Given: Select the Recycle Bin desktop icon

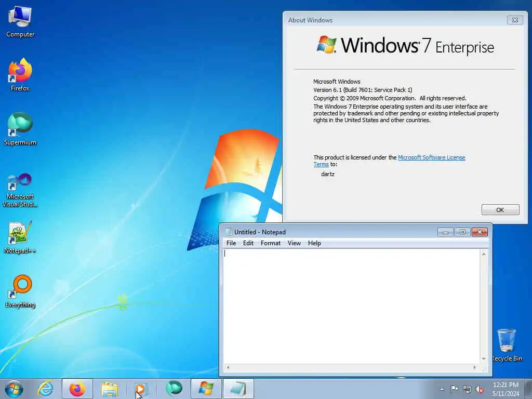Looking at the screenshot, I should [x=507, y=345].
